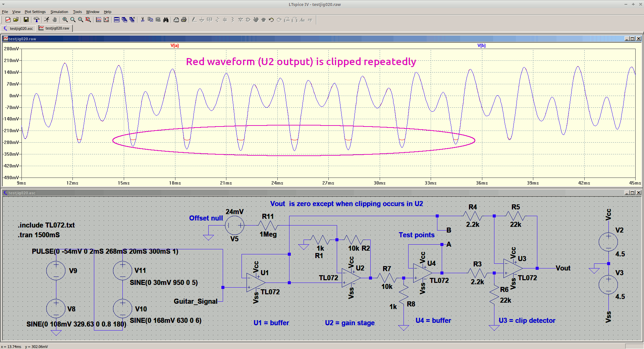The width and height of the screenshot is (644, 349).
Task: Click the 280mV vertical axis label
Action: (x=11, y=49)
